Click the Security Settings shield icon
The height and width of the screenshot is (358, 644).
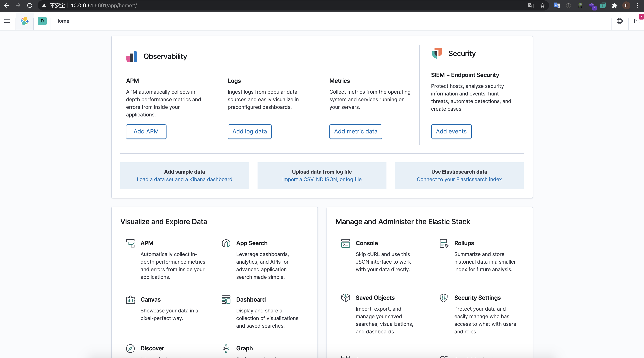pos(444,298)
